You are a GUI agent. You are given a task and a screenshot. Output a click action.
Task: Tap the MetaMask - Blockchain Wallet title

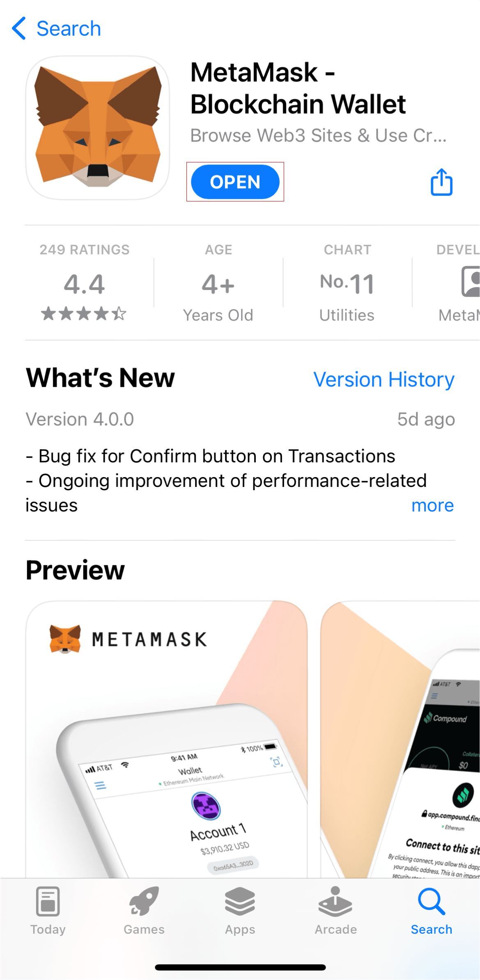click(x=298, y=88)
